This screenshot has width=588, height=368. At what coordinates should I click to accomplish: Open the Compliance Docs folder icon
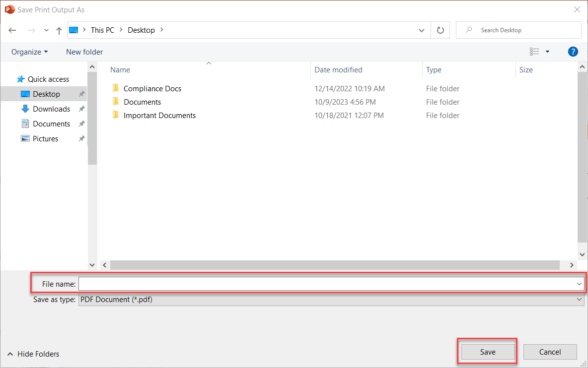point(116,88)
